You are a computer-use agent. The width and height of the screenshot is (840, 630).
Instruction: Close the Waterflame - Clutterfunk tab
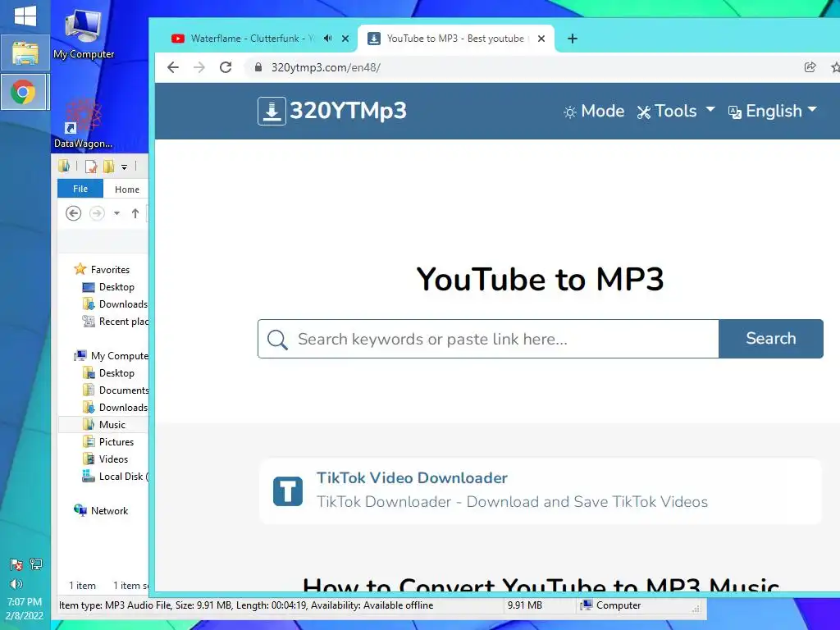[345, 39]
